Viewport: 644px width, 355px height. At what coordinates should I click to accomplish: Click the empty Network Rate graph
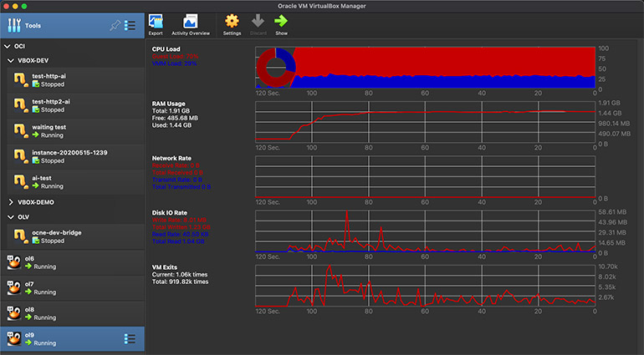425,177
